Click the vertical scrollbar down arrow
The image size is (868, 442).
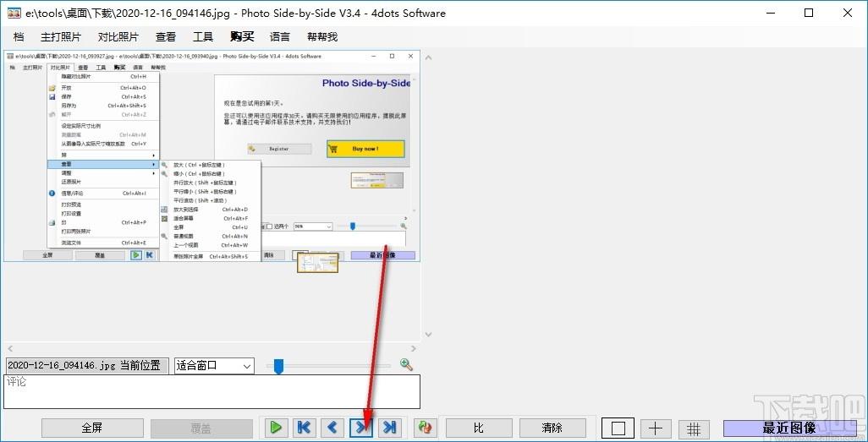(x=427, y=335)
